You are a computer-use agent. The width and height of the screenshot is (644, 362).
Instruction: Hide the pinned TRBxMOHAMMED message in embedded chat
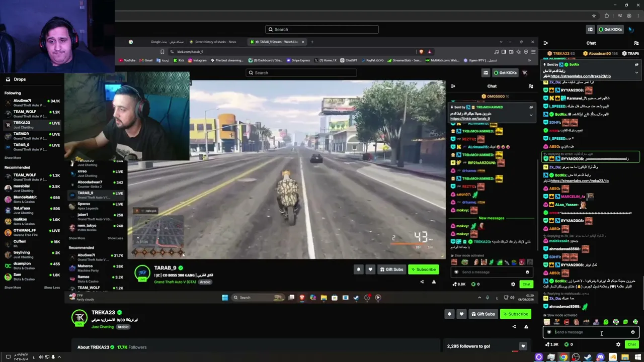tap(531, 107)
